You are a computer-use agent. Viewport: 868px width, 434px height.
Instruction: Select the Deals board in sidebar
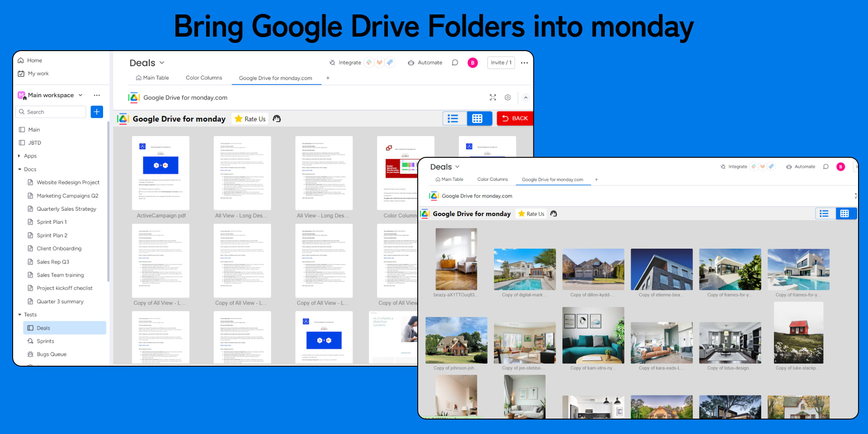[65, 328]
